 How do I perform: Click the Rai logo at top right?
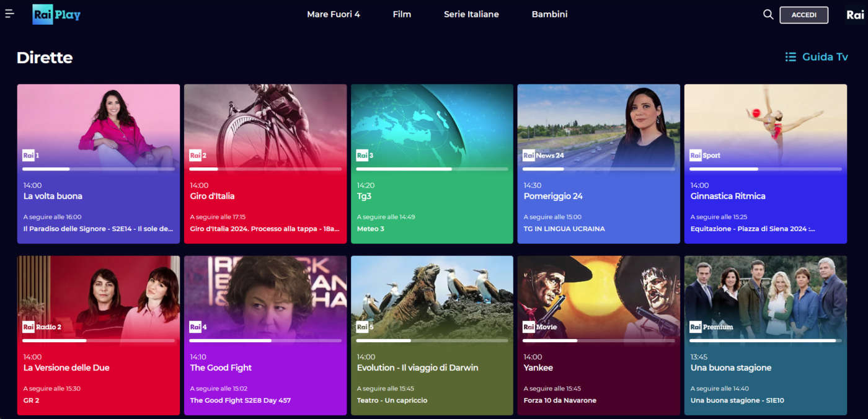click(855, 15)
